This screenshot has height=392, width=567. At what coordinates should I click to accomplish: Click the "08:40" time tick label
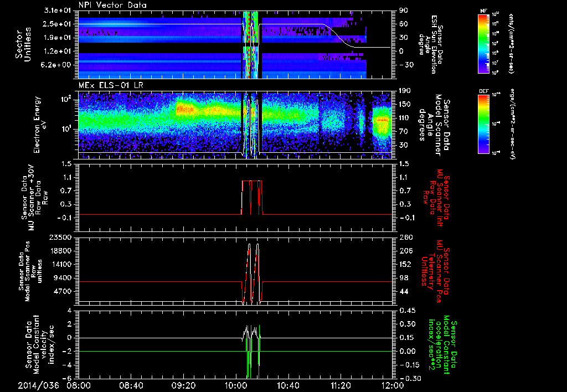[x=132, y=385]
